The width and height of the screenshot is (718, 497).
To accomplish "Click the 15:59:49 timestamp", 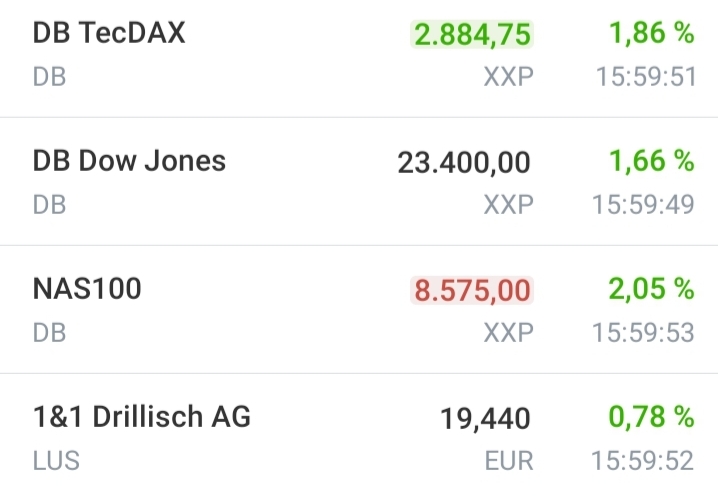I will pos(643,205).
